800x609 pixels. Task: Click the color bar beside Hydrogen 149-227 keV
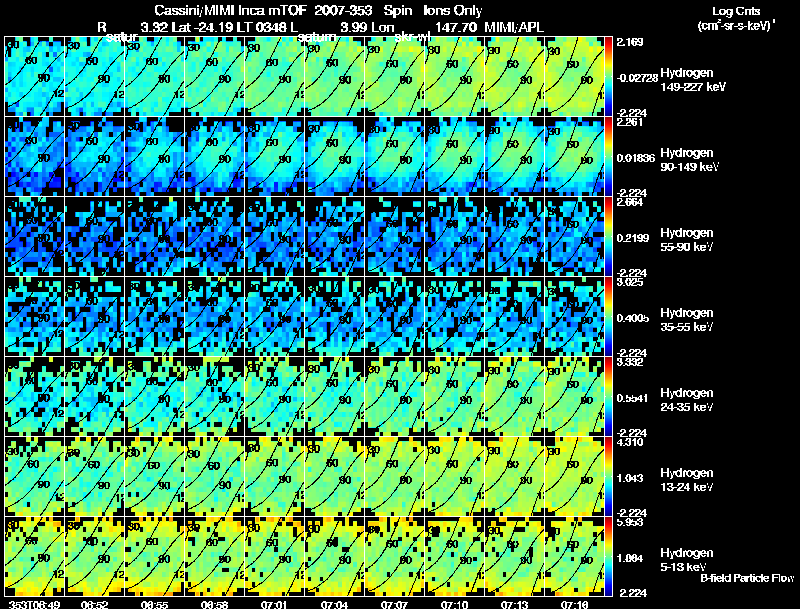click(x=608, y=77)
